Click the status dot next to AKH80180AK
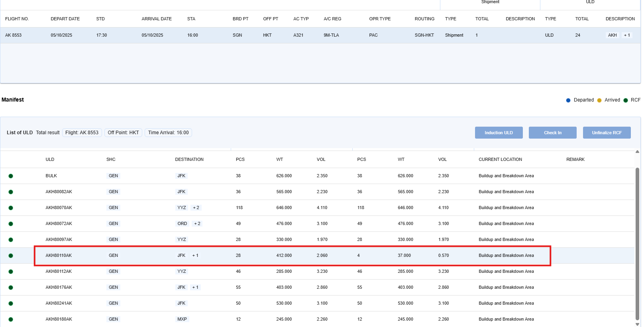 tap(11, 319)
